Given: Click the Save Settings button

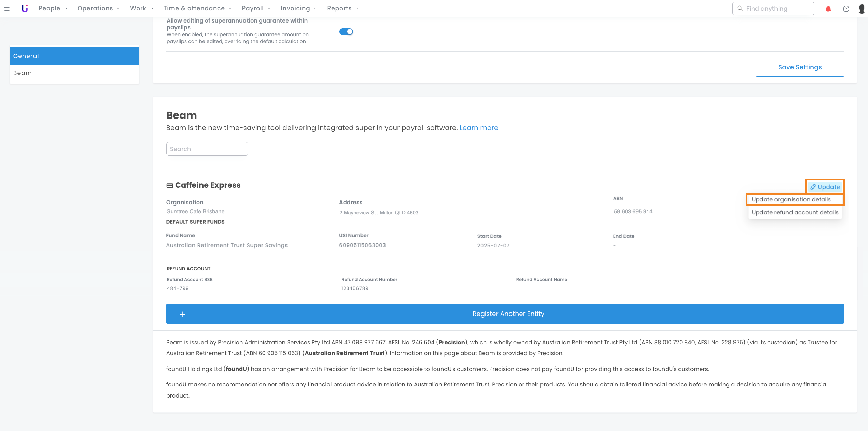Looking at the screenshot, I should click(x=800, y=67).
